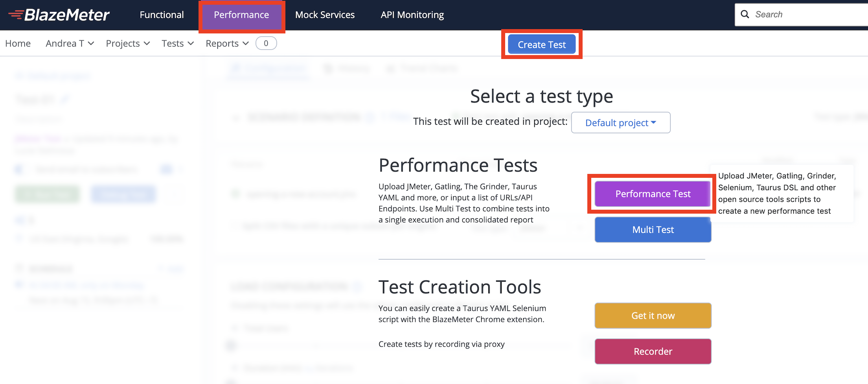Switch to Mock Services tab
This screenshot has height=384, width=868.
click(x=325, y=15)
